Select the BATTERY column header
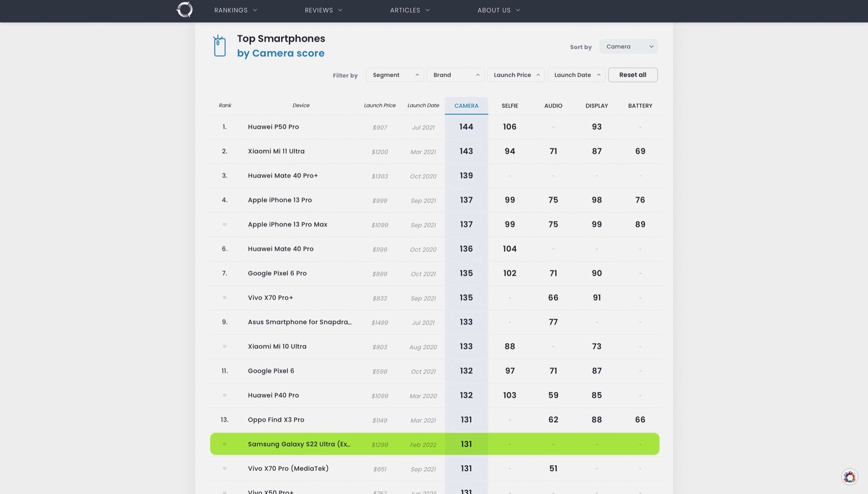Image resolution: width=868 pixels, height=494 pixels. pyautogui.click(x=640, y=106)
